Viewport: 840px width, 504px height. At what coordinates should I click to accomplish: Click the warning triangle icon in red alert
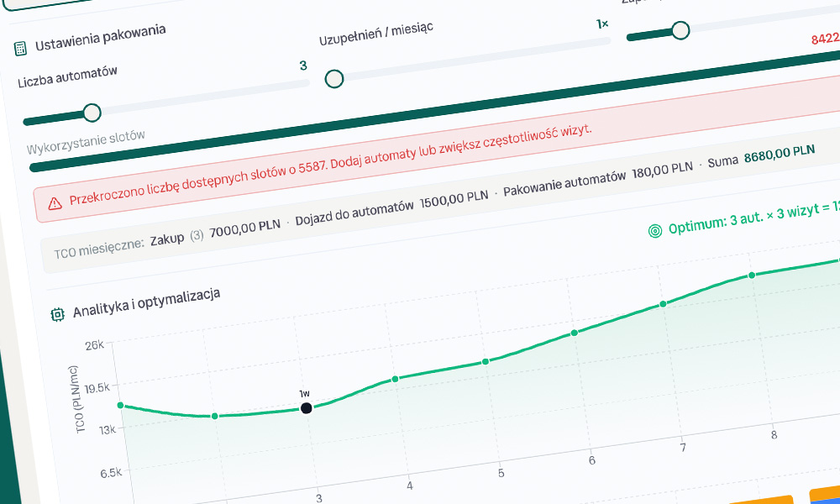(55, 203)
